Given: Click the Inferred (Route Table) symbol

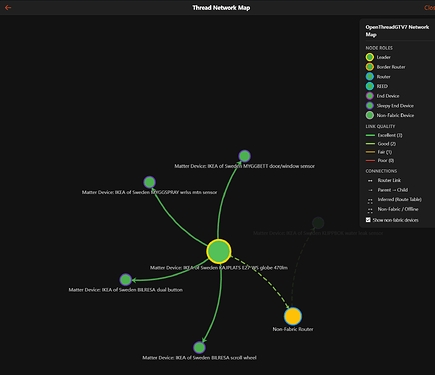Looking at the screenshot, I should [370, 201].
